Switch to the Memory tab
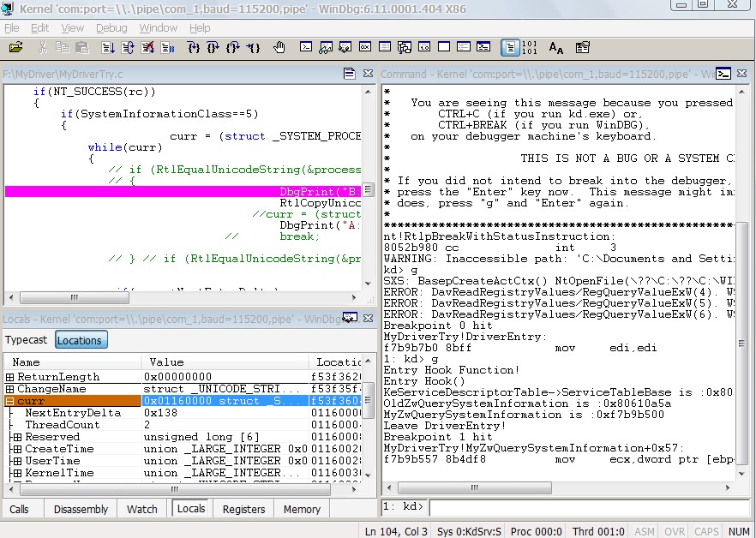Screen dimensions: 756x538 click(x=302, y=509)
